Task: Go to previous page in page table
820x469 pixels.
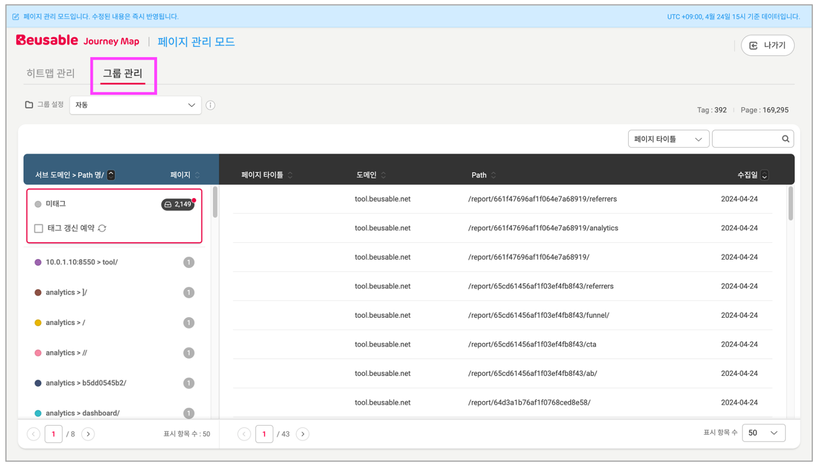Action: (244, 434)
